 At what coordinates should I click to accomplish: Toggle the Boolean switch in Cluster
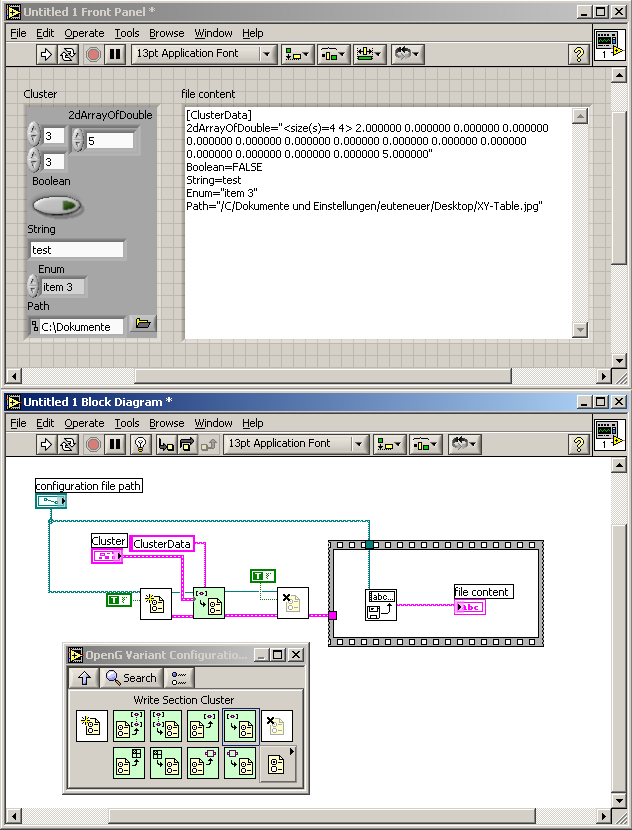point(58,206)
